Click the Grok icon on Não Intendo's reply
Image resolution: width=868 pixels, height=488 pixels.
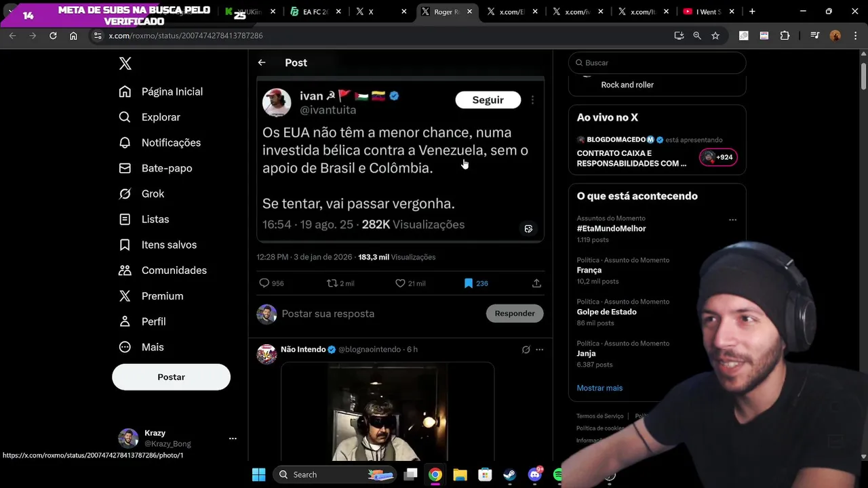(526, 350)
